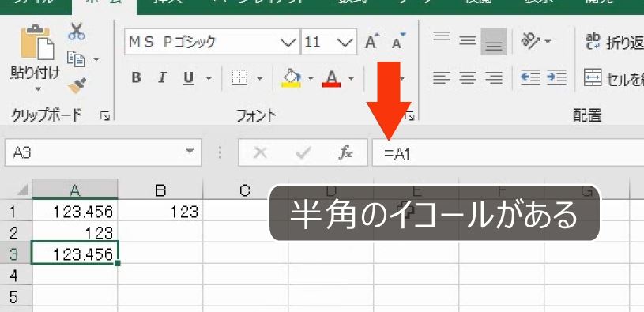The width and height of the screenshot is (644, 312).
Task: Confirm entry with checkmark button
Action: click(x=303, y=153)
